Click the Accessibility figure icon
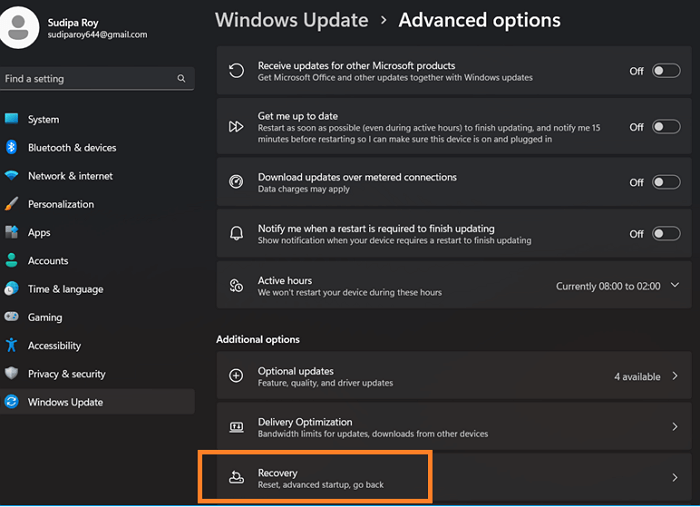This screenshot has width=700, height=507. coord(12,345)
